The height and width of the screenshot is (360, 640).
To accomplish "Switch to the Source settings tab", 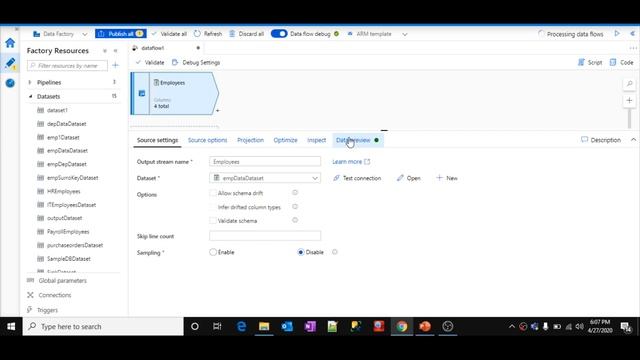I will pyautogui.click(x=158, y=140).
